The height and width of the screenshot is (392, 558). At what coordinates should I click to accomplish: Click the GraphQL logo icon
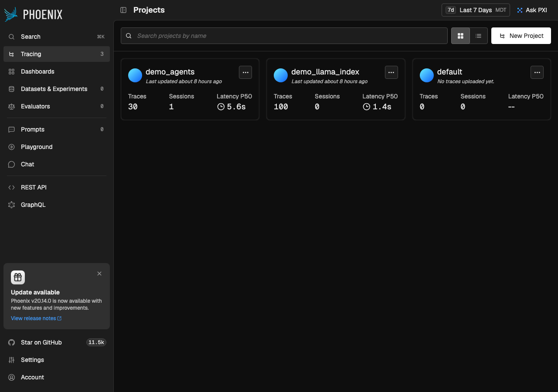[12, 205]
